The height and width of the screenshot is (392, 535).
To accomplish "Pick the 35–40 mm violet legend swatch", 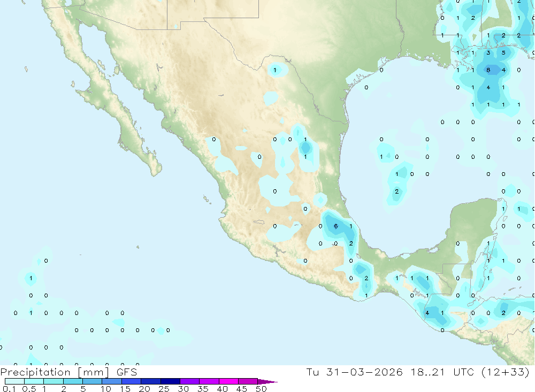I will pos(209,381).
